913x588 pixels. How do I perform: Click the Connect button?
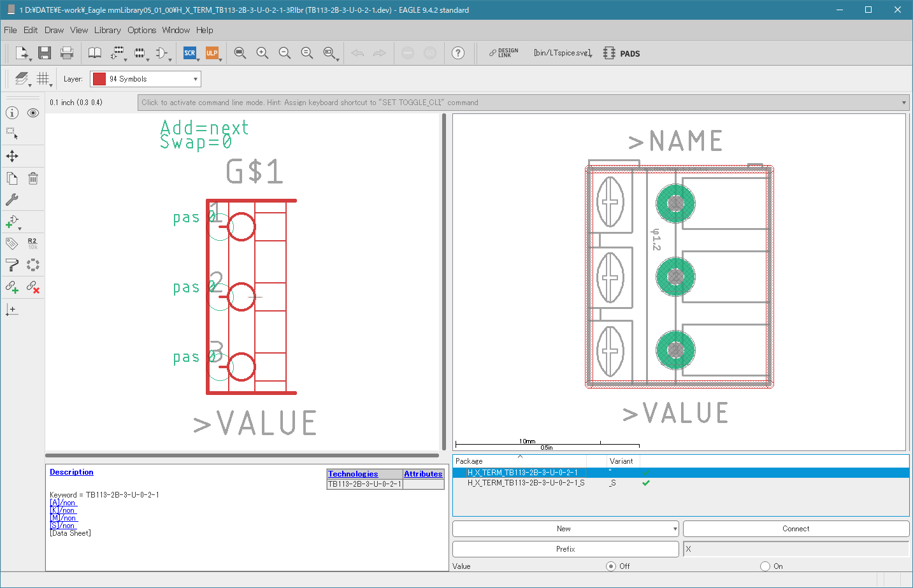click(x=796, y=529)
